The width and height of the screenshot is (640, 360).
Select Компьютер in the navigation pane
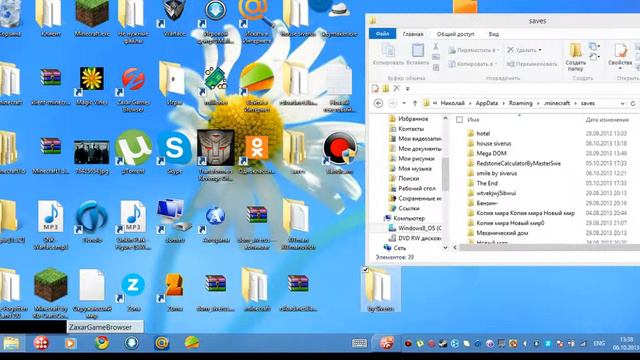click(x=409, y=218)
